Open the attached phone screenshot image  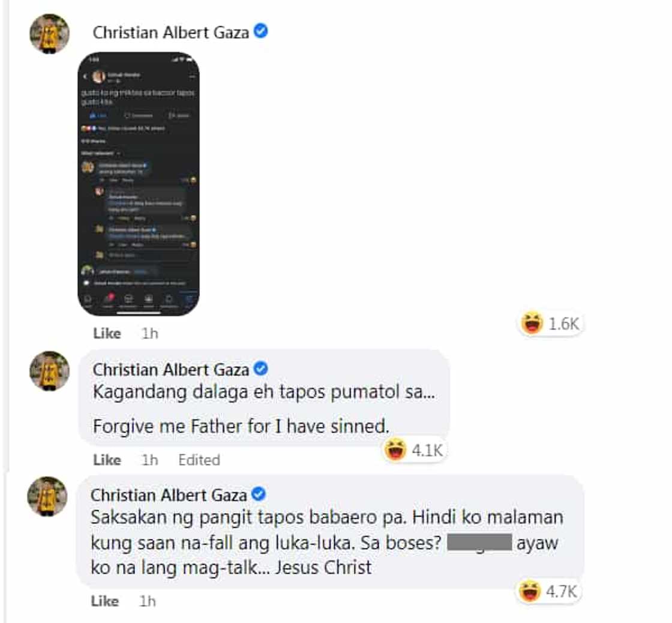coord(139,184)
